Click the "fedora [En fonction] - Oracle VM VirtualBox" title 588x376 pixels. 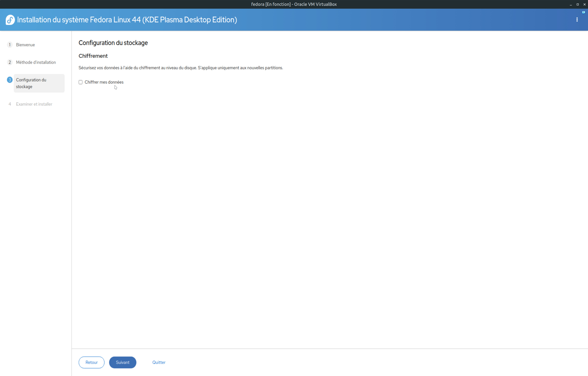[x=294, y=4]
